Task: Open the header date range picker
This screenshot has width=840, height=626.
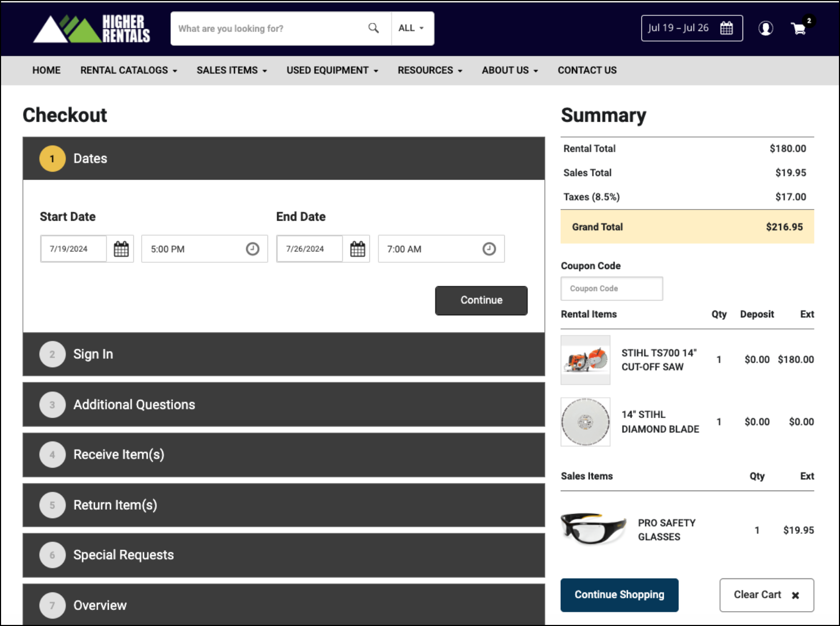Action: tap(691, 28)
